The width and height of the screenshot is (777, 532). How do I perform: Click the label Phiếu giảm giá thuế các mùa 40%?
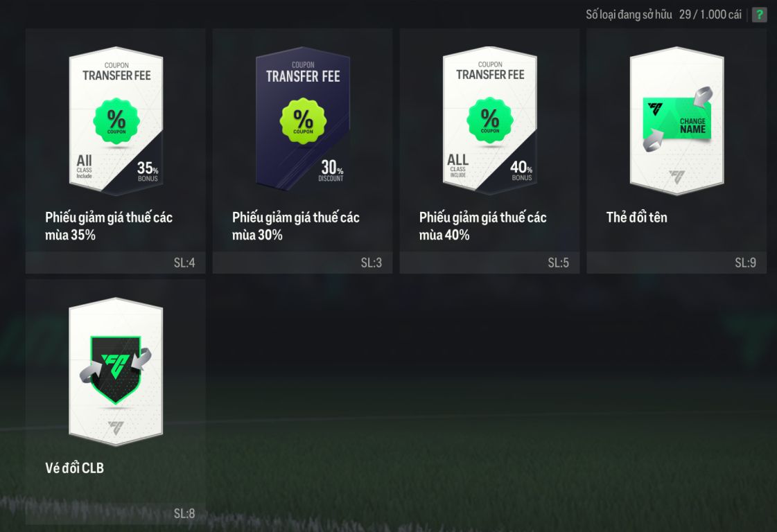coord(482,226)
